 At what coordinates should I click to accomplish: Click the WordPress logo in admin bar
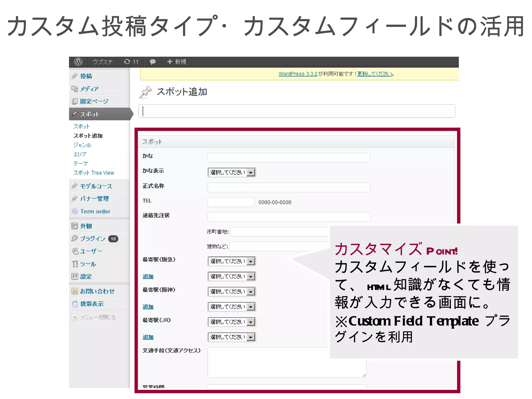(78, 62)
